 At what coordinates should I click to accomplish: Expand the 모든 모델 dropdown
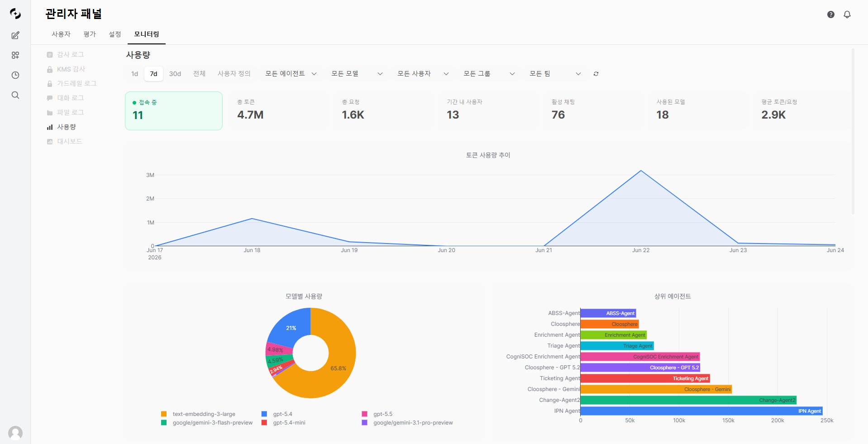(357, 74)
